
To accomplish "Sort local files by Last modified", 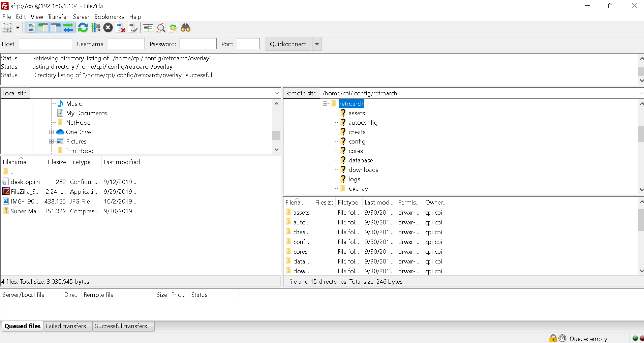I will pyautogui.click(x=122, y=162).
